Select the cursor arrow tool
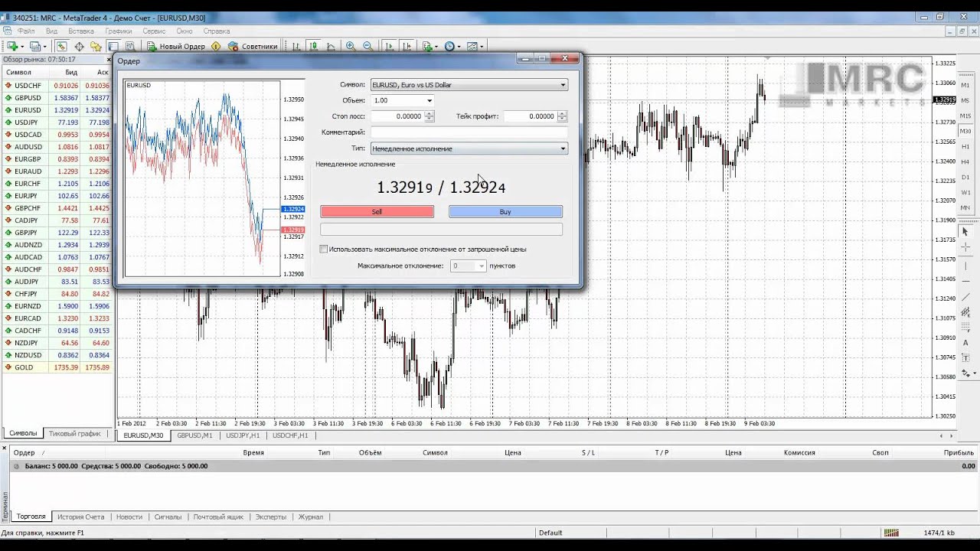 [x=965, y=231]
